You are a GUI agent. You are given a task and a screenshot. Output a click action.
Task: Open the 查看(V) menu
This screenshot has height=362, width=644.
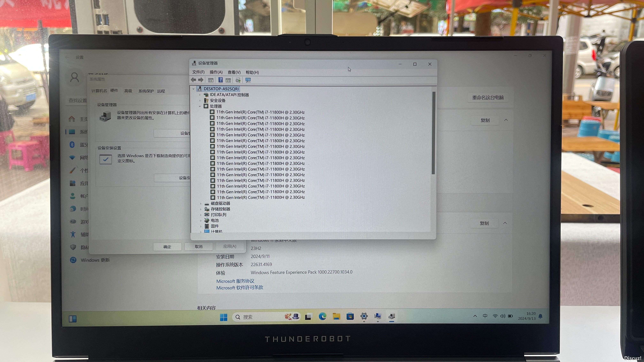234,72
